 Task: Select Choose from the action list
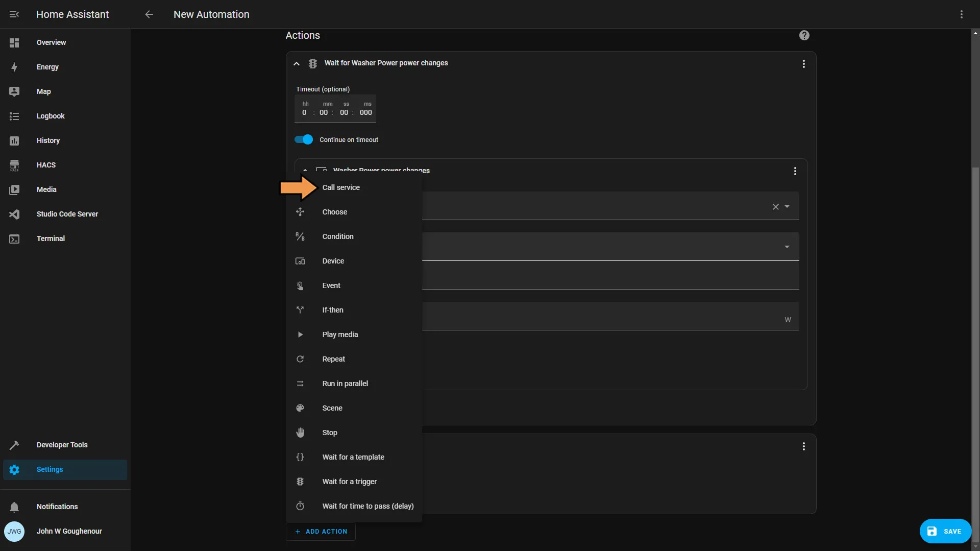(354, 212)
